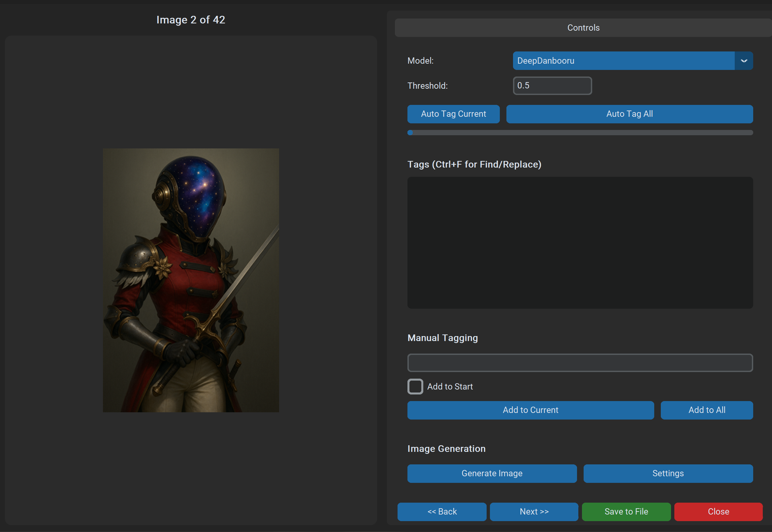Enable the Add to Start checkbox
The width and height of the screenshot is (772, 532).
pyautogui.click(x=415, y=386)
